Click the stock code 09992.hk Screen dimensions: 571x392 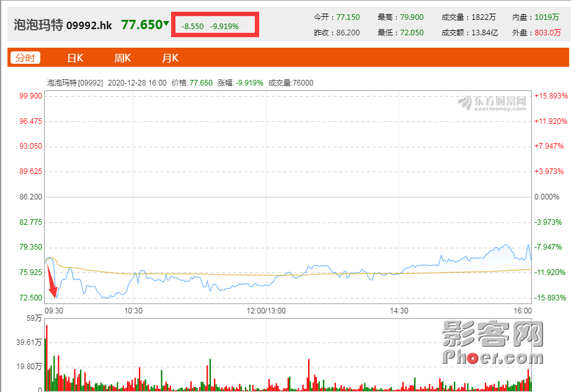pos(89,25)
